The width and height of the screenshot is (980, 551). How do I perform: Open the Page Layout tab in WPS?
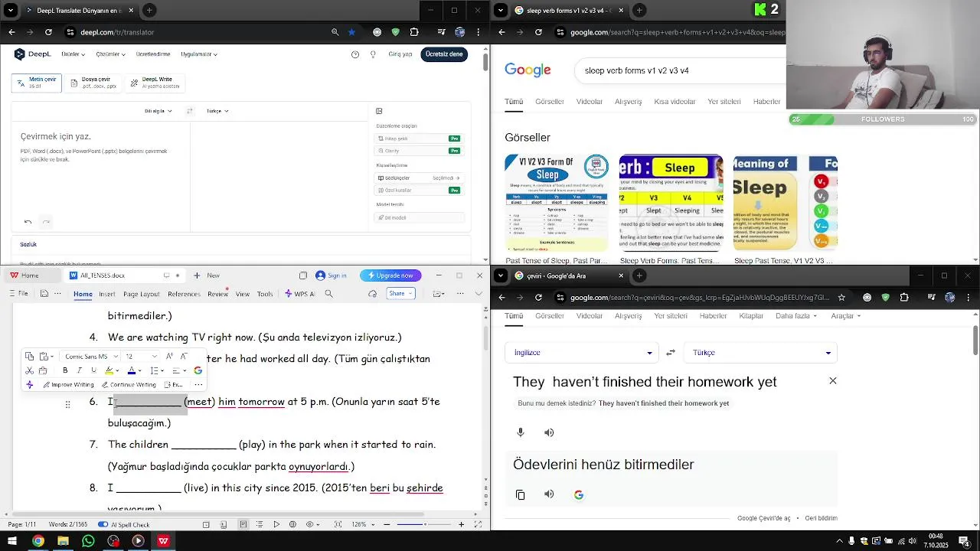(x=142, y=294)
